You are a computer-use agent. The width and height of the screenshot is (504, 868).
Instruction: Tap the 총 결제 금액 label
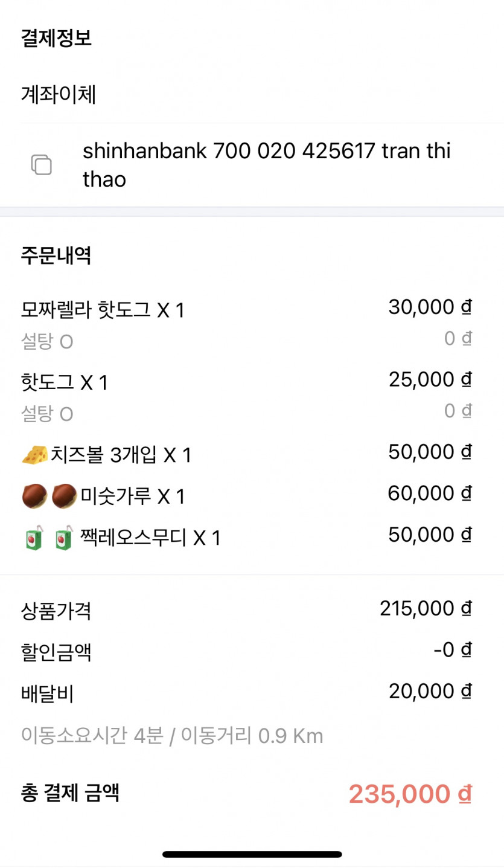point(70,792)
